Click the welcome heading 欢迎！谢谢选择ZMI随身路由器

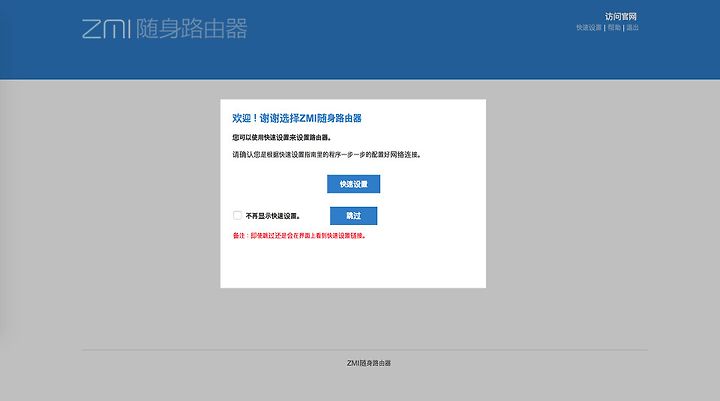click(x=297, y=119)
